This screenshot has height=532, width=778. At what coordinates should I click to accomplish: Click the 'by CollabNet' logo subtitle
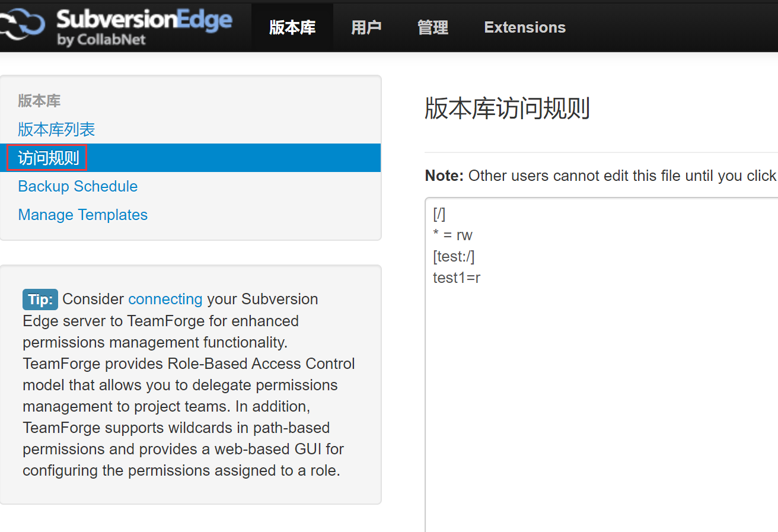click(x=101, y=40)
